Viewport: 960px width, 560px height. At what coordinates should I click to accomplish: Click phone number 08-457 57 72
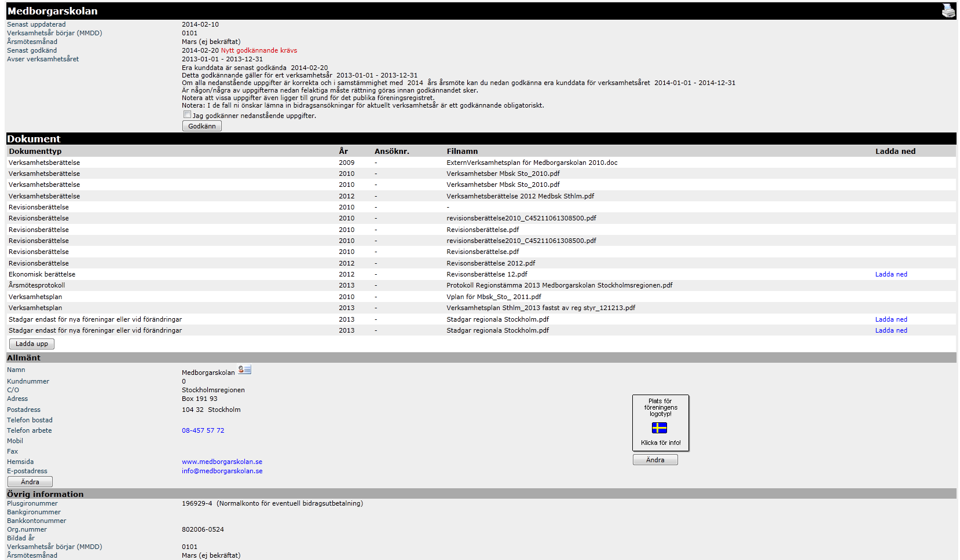203,430
